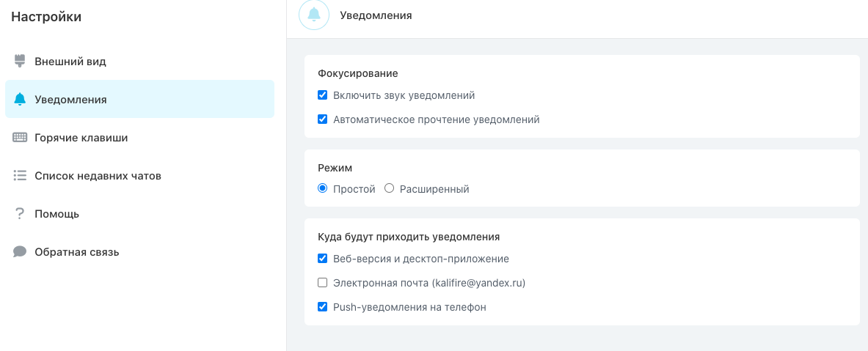Viewport: 868px width, 351px height.
Task: Go to Список недавних чатов
Action: [139, 175]
